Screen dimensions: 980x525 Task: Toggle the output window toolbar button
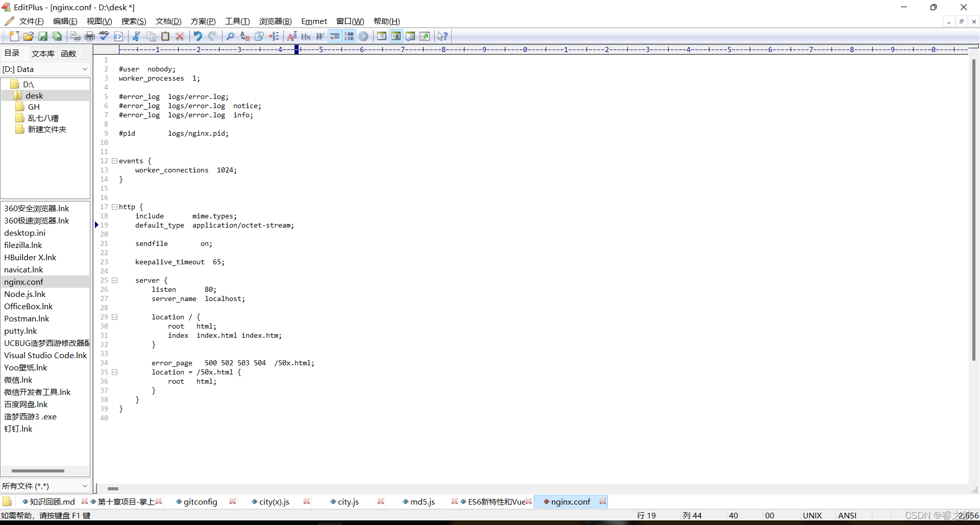coord(410,36)
